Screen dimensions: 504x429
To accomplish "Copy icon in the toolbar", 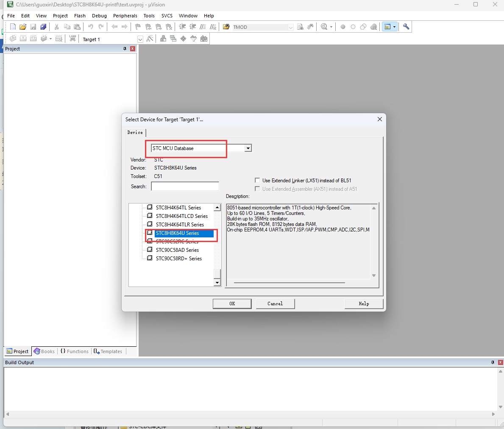I will (67, 27).
